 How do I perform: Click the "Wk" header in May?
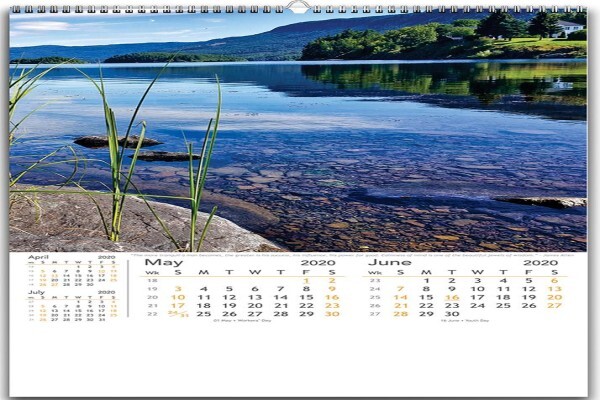point(152,273)
